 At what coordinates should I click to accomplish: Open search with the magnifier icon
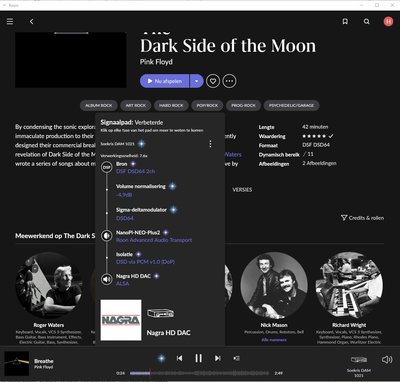(x=367, y=21)
